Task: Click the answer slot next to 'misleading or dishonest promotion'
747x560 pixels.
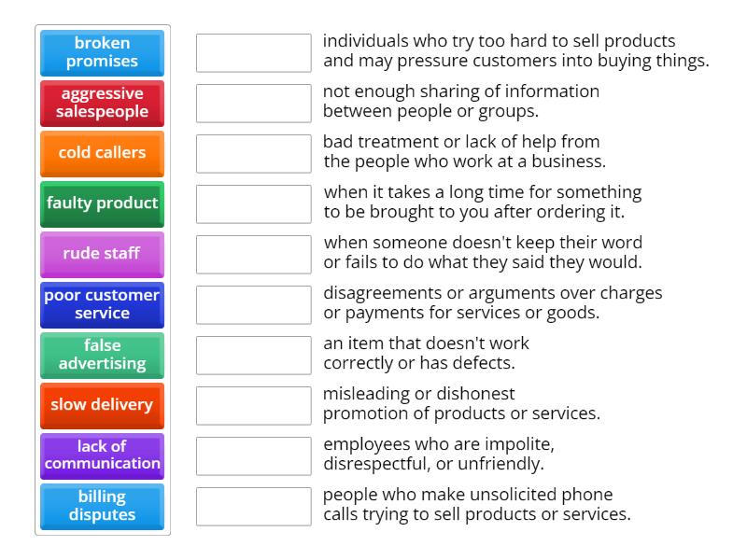Action: click(x=253, y=405)
